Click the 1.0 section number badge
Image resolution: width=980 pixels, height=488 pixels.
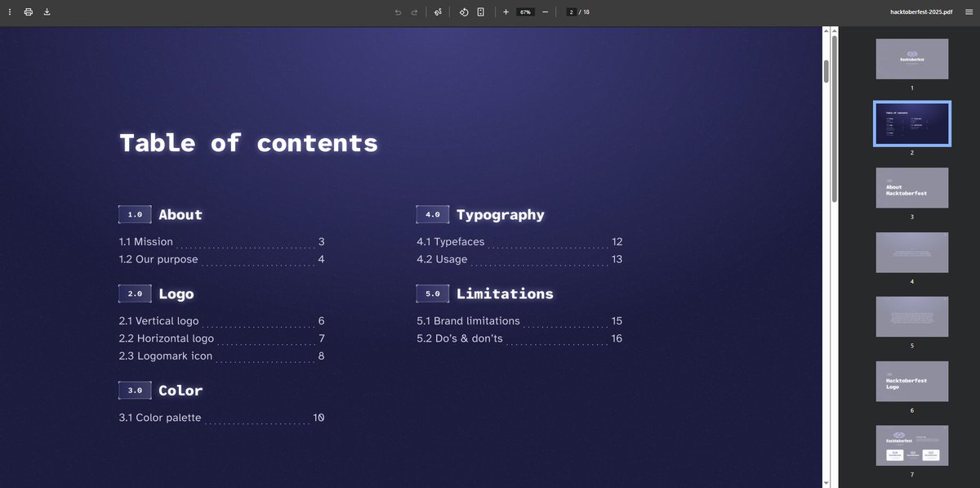click(x=135, y=215)
